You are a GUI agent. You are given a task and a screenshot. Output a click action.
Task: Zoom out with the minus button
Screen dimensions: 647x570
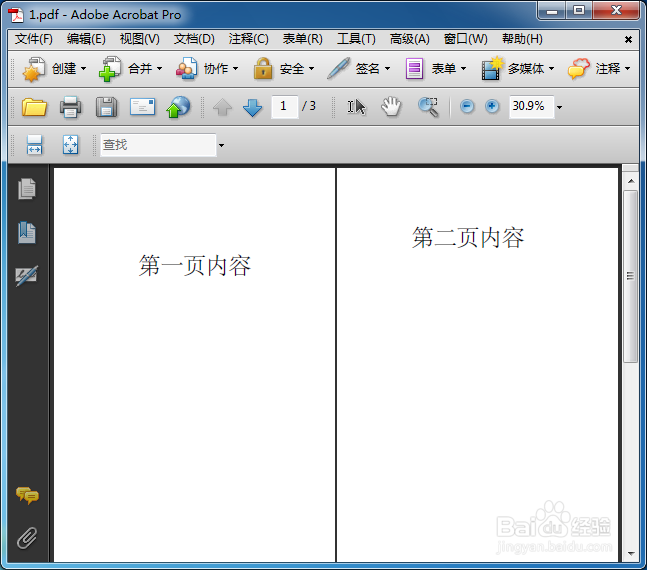click(467, 106)
